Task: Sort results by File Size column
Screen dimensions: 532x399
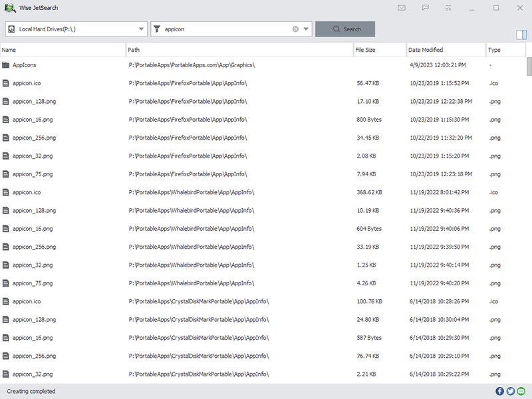Action: pos(379,50)
